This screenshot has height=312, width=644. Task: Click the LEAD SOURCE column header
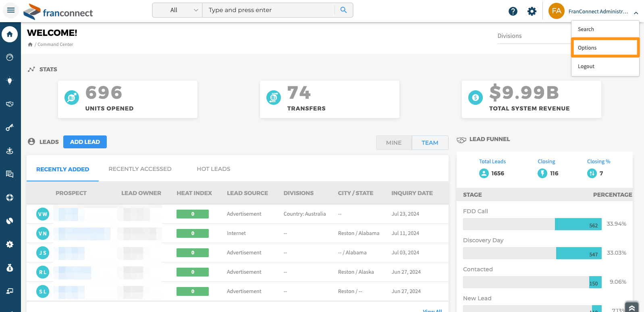pyautogui.click(x=247, y=193)
